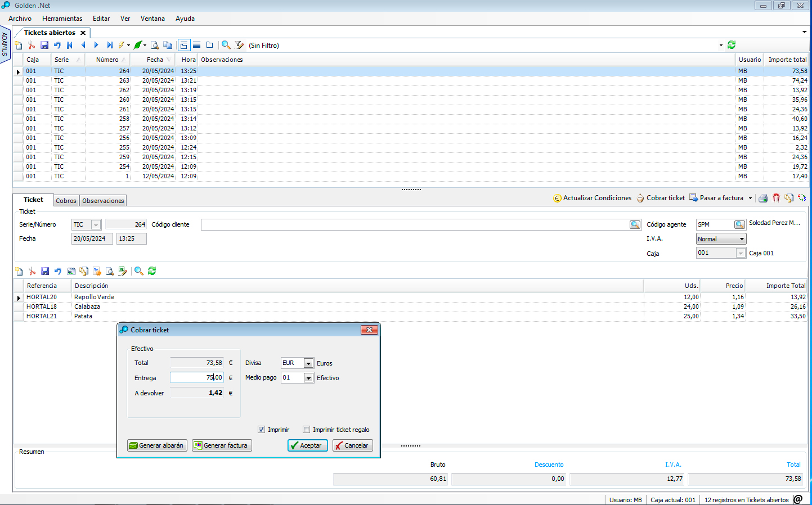The width and height of the screenshot is (812, 505).
Task: Select ticket row number 263
Action: click(x=410, y=80)
